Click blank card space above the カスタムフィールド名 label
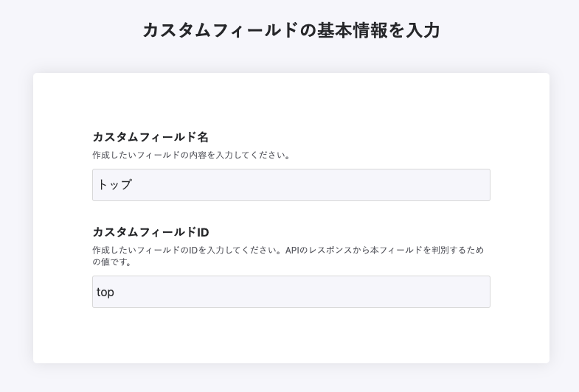579x392 pixels. 291,103
